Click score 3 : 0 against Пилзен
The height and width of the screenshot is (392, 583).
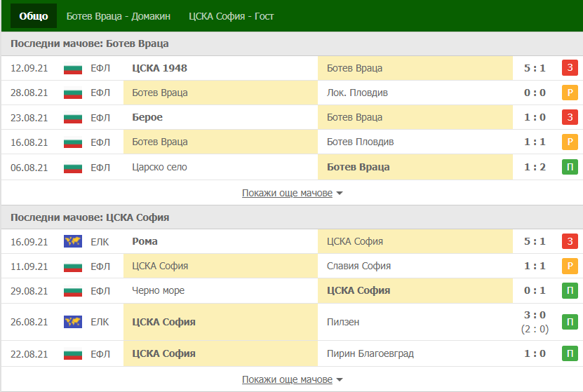click(x=535, y=315)
